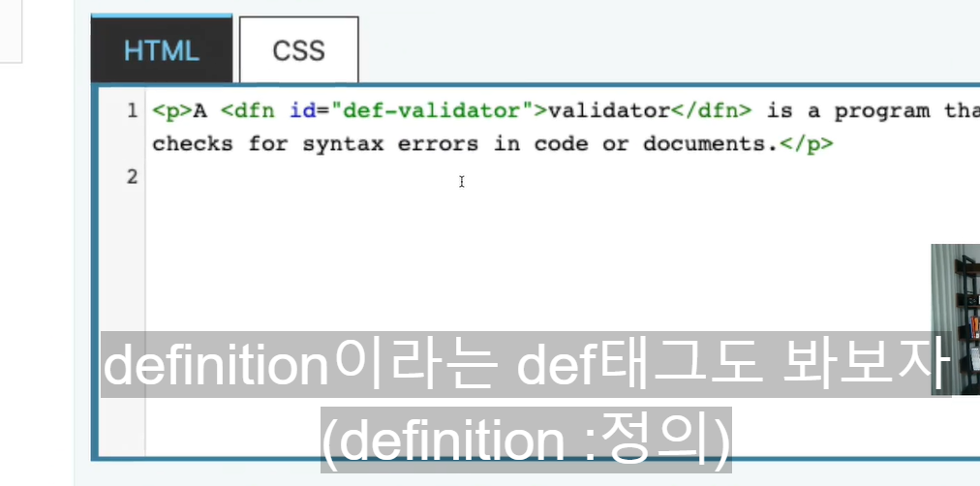The image size is (980, 486).
Task: Click the word syntax in the code
Action: [343, 144]
